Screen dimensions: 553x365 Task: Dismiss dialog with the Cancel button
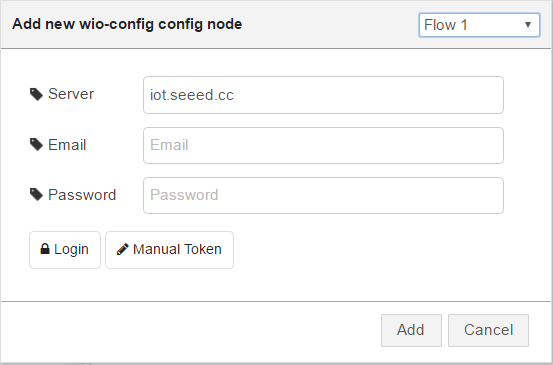(488, 330)
